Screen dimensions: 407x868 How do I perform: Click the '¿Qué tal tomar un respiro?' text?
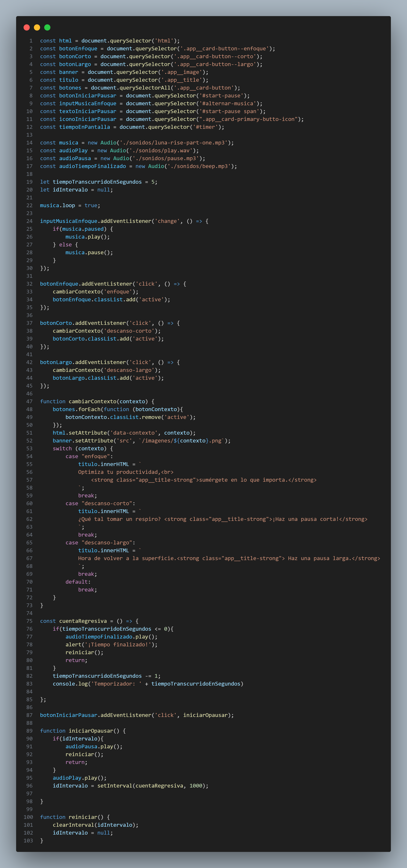tap(119, 519)
